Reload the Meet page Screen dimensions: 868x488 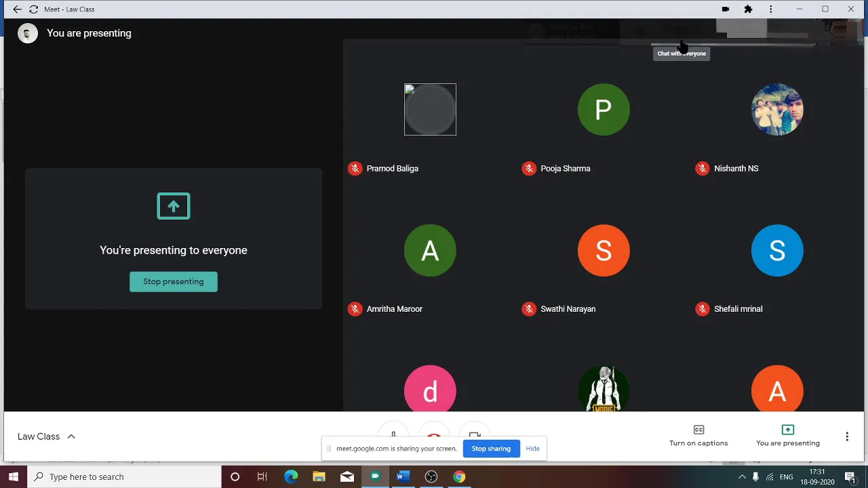point(33,9)
